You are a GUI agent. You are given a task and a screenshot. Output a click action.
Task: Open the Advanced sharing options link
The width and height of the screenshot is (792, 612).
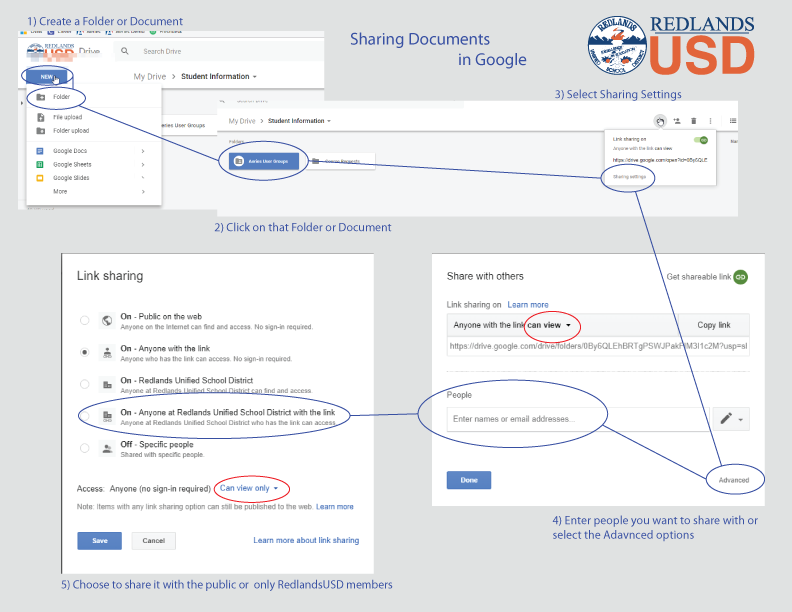coord(734,480)
